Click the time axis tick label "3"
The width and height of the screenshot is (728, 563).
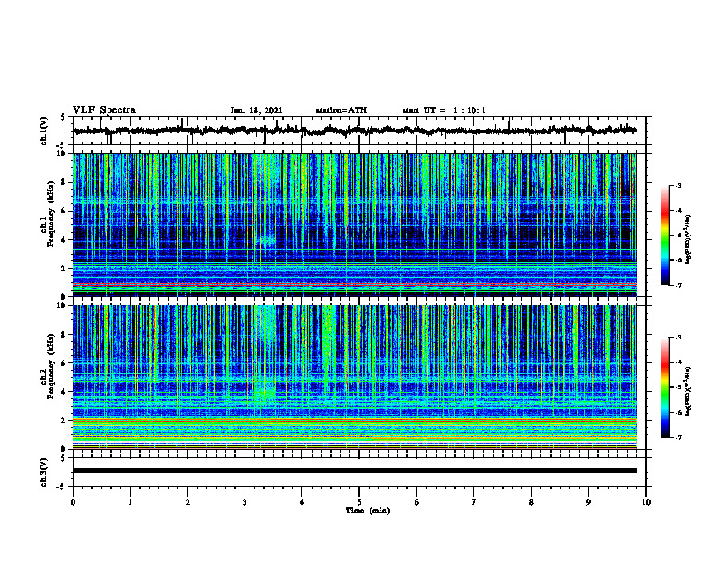(x=245, y=502)
